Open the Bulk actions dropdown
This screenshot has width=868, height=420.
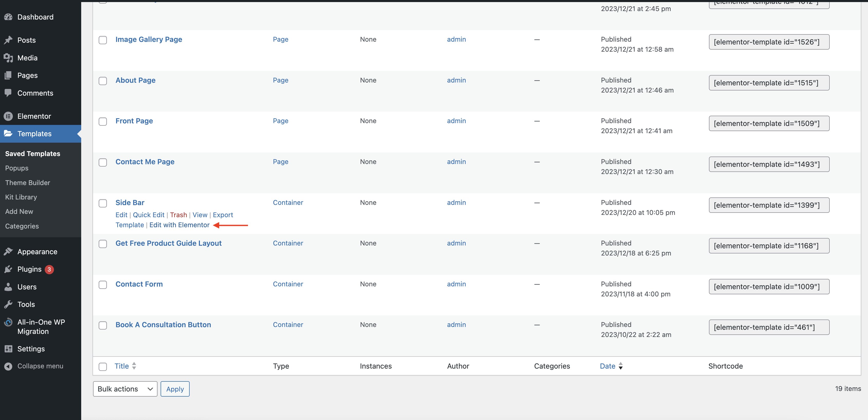coord(125,389)
